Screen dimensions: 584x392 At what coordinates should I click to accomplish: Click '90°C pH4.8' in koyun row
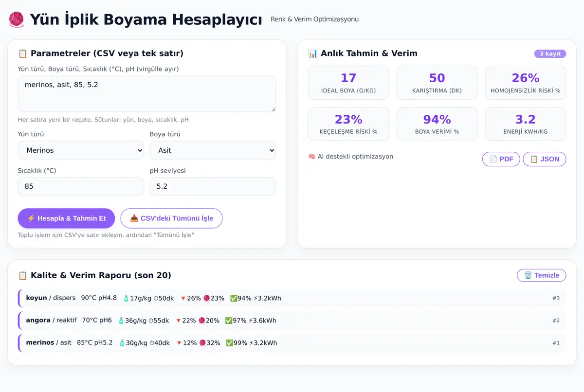(x=99, y=298)
